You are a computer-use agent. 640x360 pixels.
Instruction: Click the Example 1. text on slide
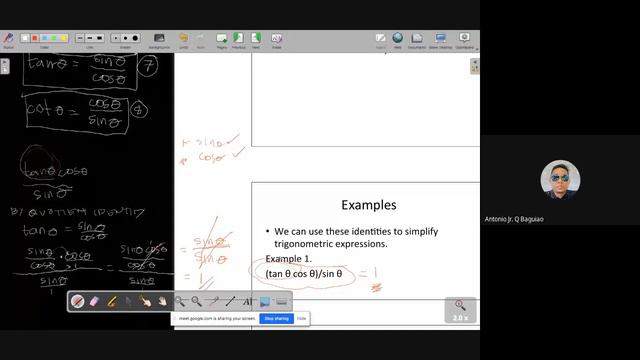click(289, 259)
